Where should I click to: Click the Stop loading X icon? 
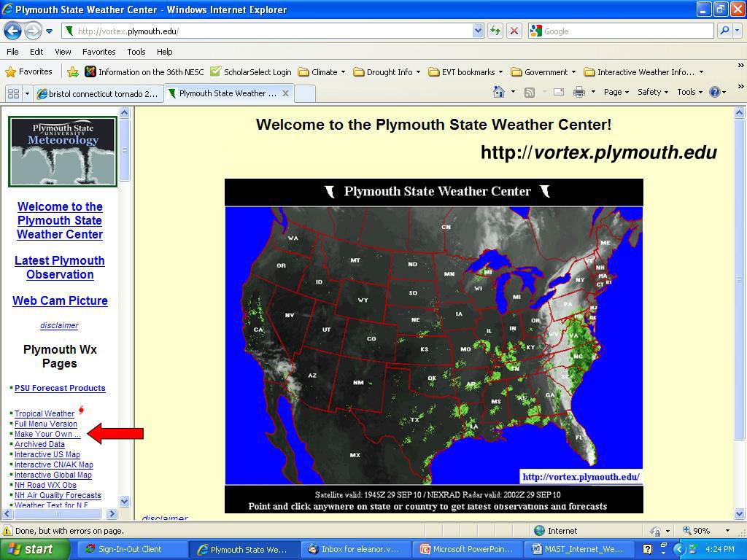[514, 31]
